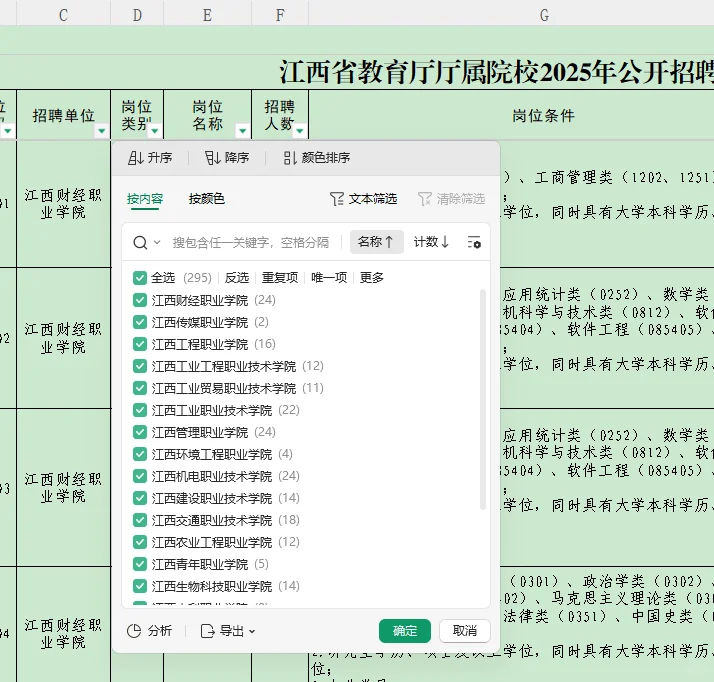This screenshot has height=682, width=714.
Task: Open 分析 analysis
Action: click(149, 631)
